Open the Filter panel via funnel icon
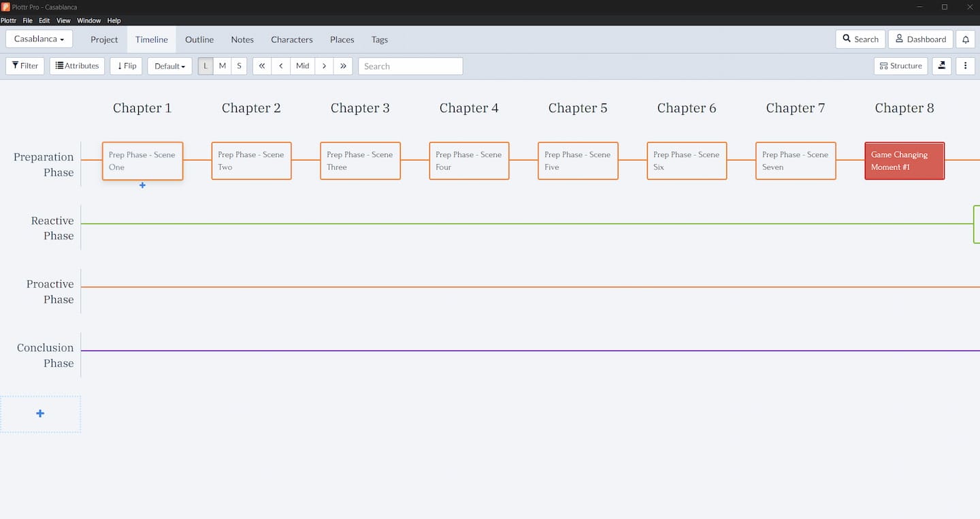The height and width of the screenshot is (519, 980). point(24,65)
